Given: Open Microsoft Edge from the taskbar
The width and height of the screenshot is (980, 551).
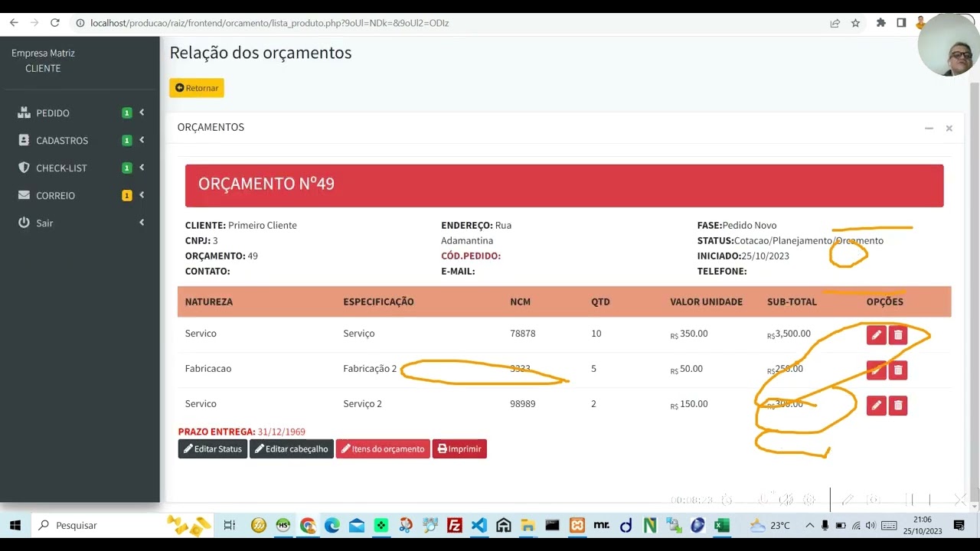Looking at the screenshot, I should click(332, 525).
